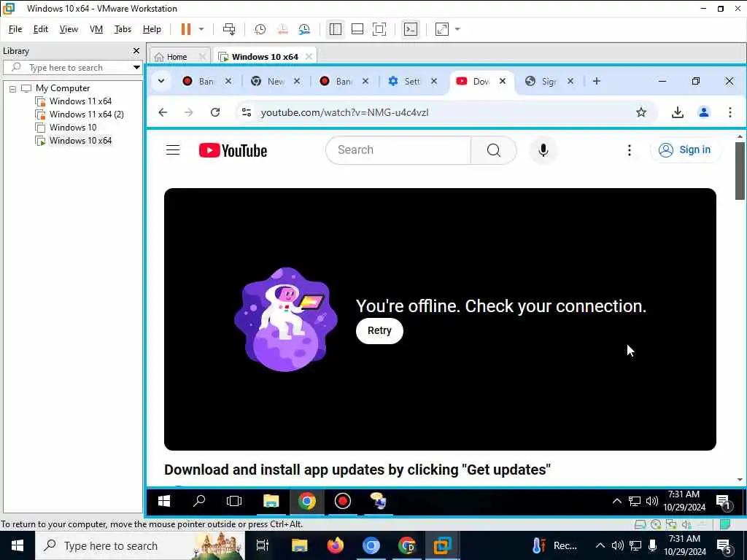Search with your voice microphone

pyautogui.click(x=543, y=150)
